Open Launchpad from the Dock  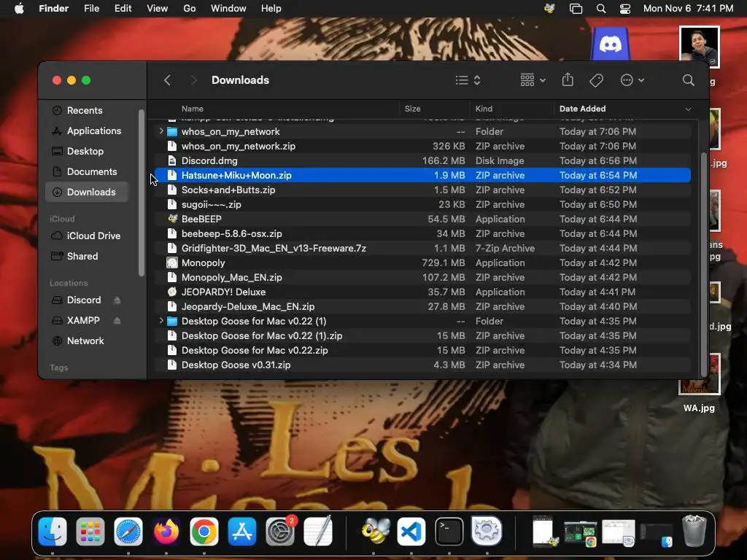[90, 531]
